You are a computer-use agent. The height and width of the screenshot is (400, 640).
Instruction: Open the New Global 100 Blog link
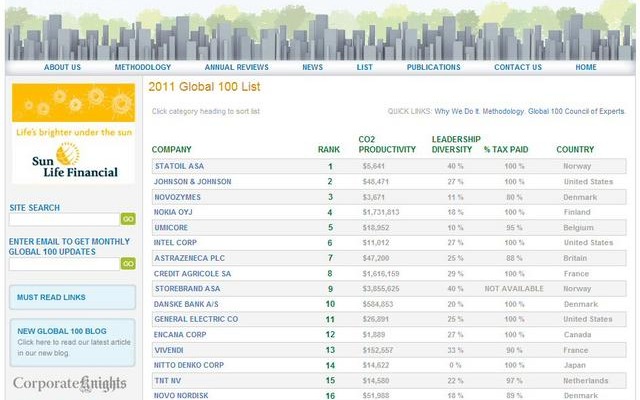point(62,331)
